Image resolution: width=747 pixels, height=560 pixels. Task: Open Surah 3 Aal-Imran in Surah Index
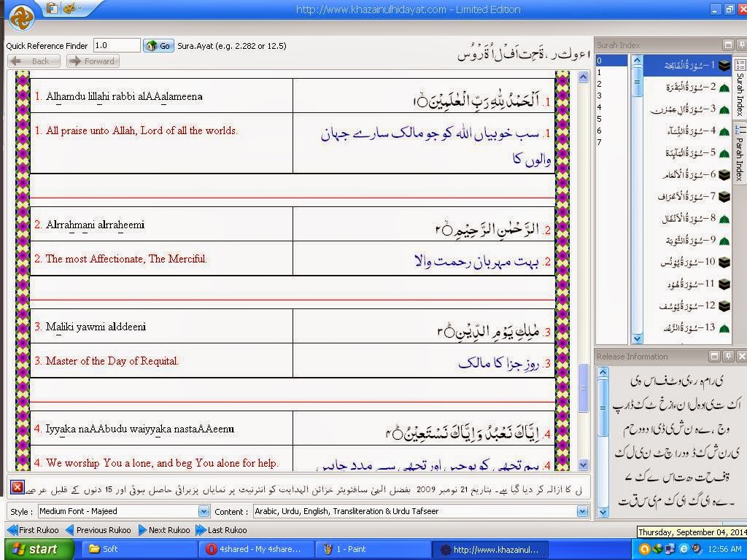click(x=688, y=109)
